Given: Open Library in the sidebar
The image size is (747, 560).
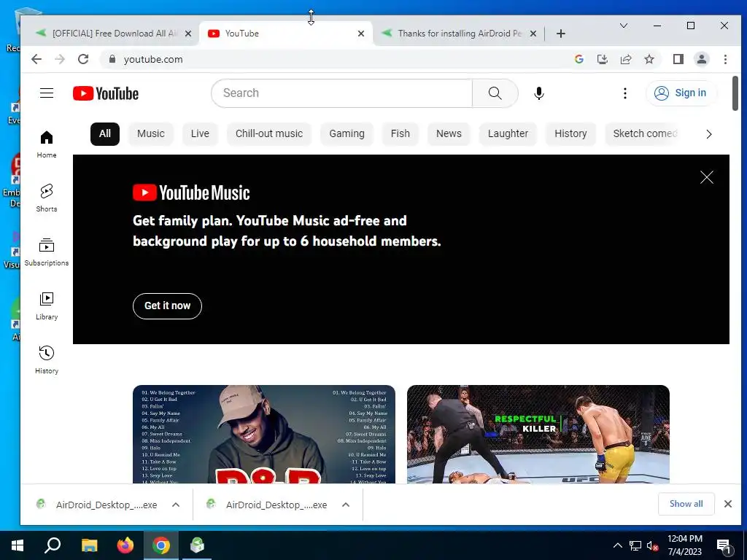Looking at the screenshot, I should [x=47, y=306].
